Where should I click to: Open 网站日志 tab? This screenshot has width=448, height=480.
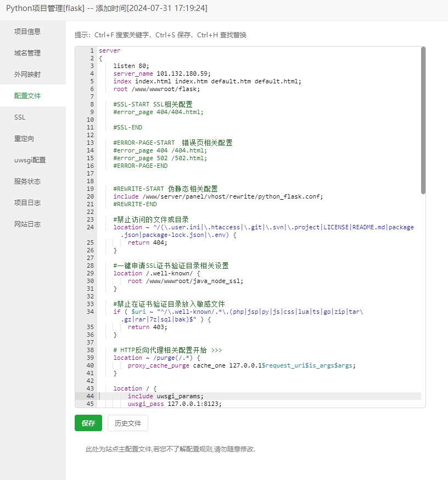coord(27,224)
